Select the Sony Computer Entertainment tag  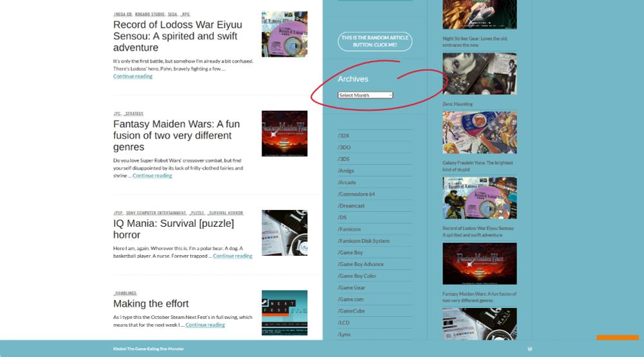click(x=156, y=213)
